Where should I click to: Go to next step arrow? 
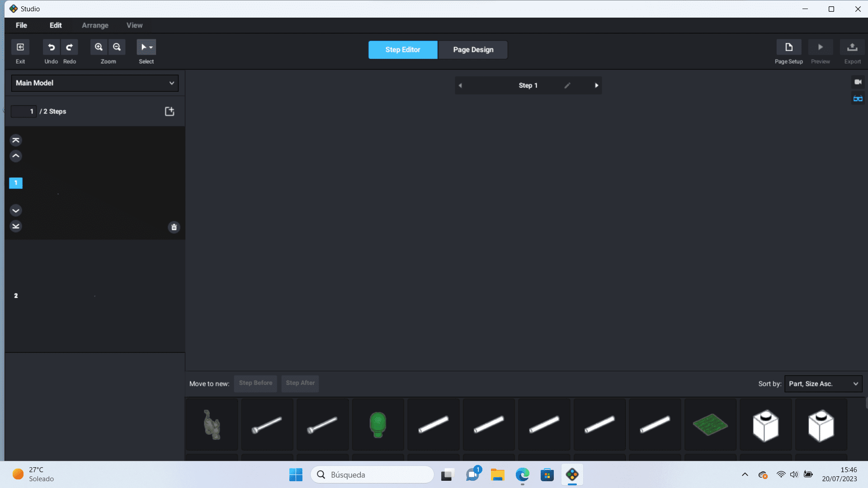click(x=596, y=85)
